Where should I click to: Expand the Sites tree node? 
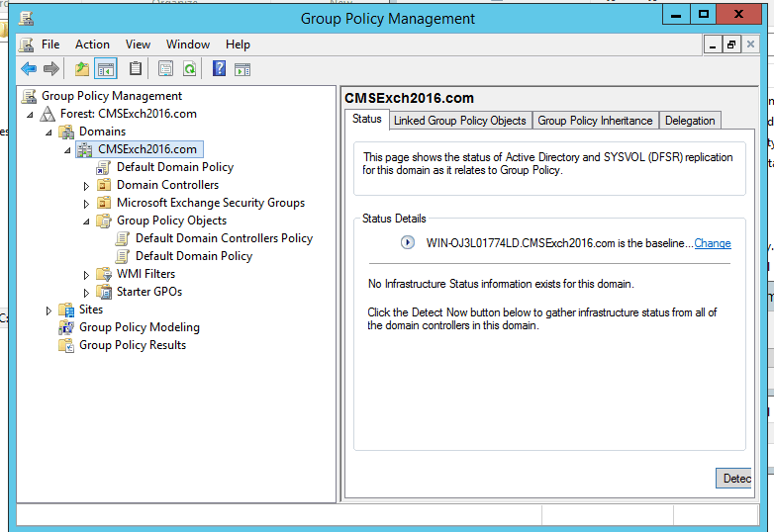[48, 310]
